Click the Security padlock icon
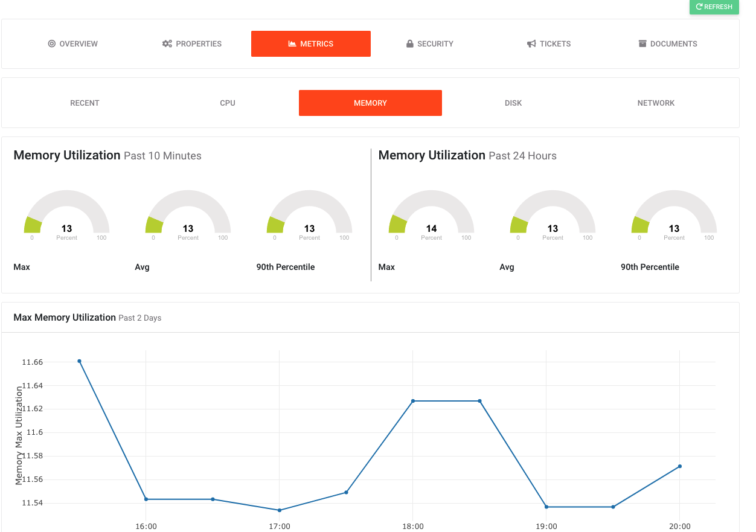Image resolution: width=756 pixels, height=532 pixels. (x=410, y=44)
